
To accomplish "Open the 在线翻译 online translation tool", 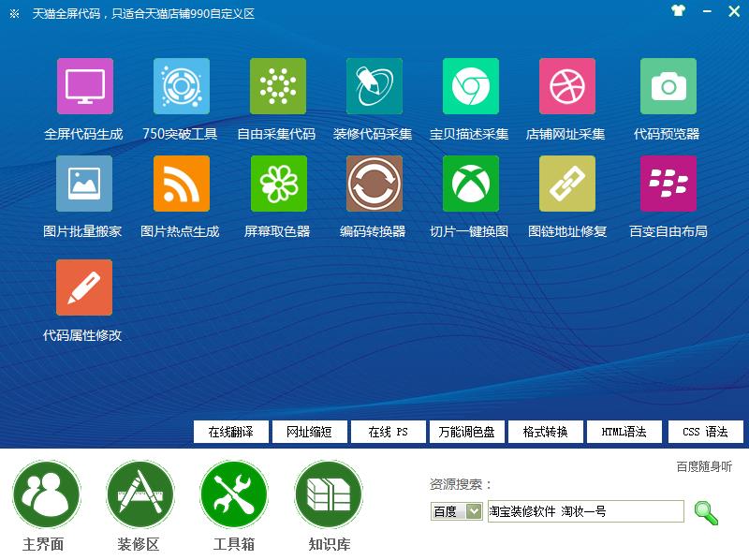I will click(x=229, y=432).
